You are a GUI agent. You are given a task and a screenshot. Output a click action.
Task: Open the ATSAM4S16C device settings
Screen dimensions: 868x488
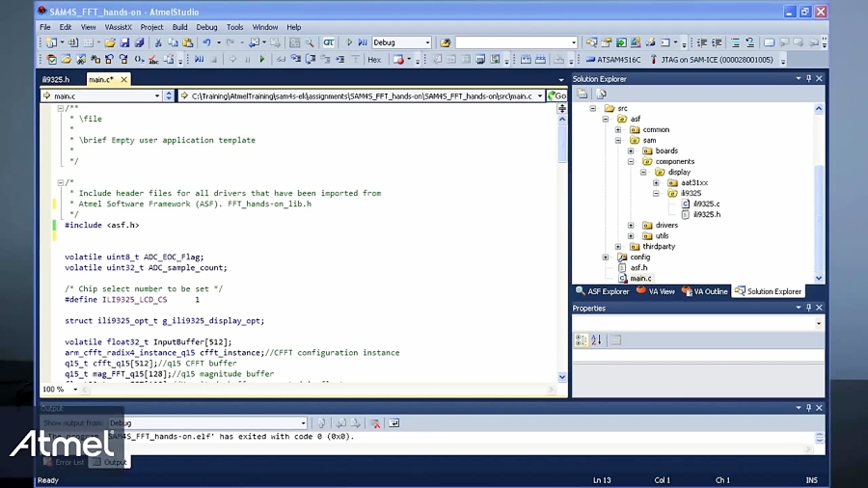(612, 60)
